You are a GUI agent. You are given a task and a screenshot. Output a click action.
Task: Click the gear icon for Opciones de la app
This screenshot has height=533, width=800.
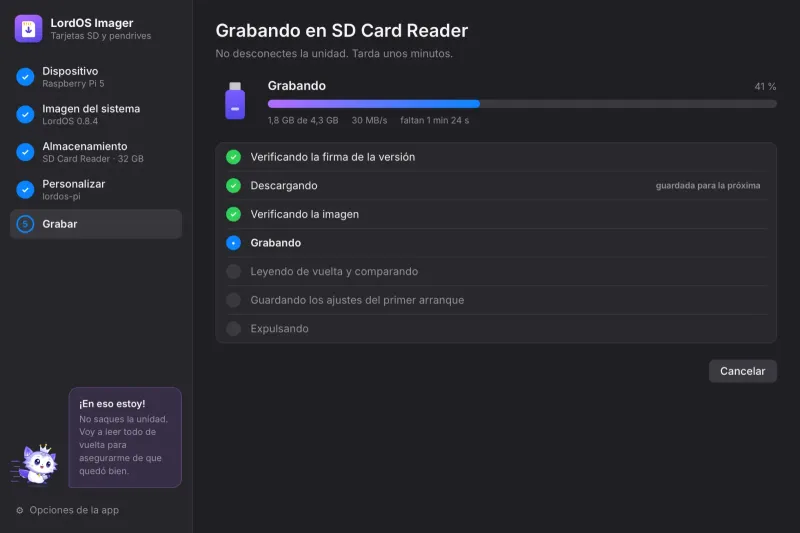[19, 510]
